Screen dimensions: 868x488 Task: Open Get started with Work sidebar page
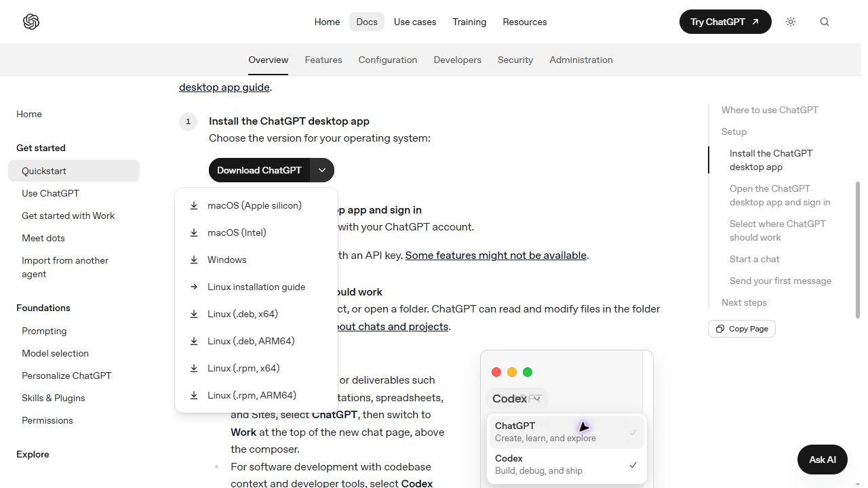pyautogui.click(x=74, y=216)
